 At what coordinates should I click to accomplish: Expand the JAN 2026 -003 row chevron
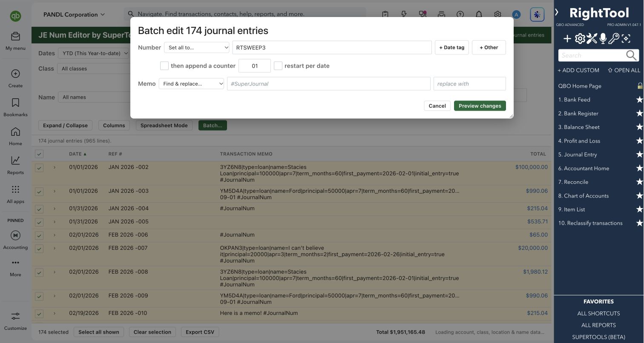[x=55, y=191]
